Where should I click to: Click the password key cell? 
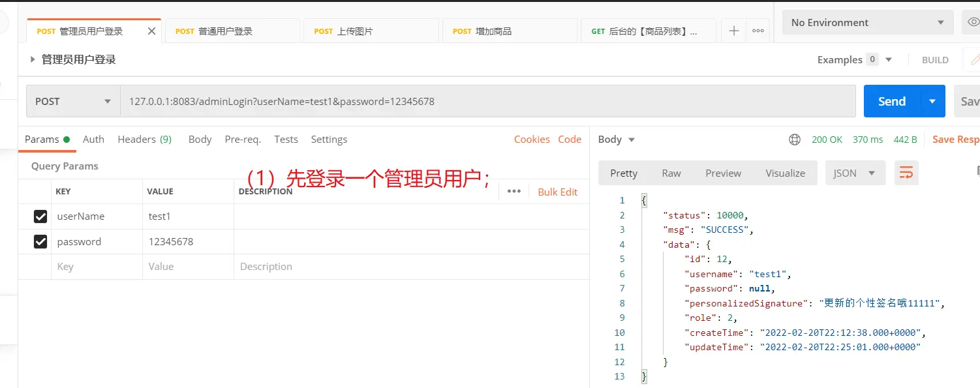coord(97,242)
